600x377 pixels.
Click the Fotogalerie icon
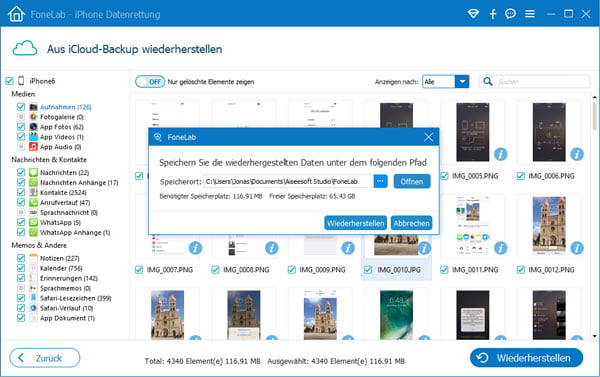34,117
